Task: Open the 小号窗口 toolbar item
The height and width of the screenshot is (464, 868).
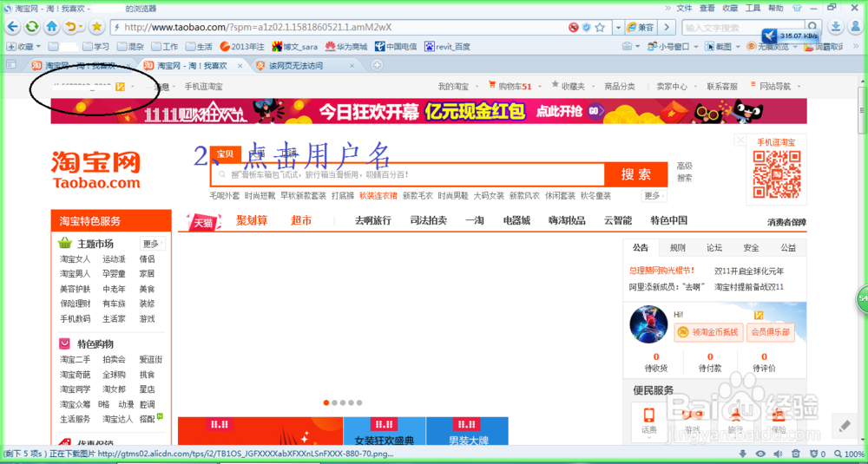Action: [667, 47]
